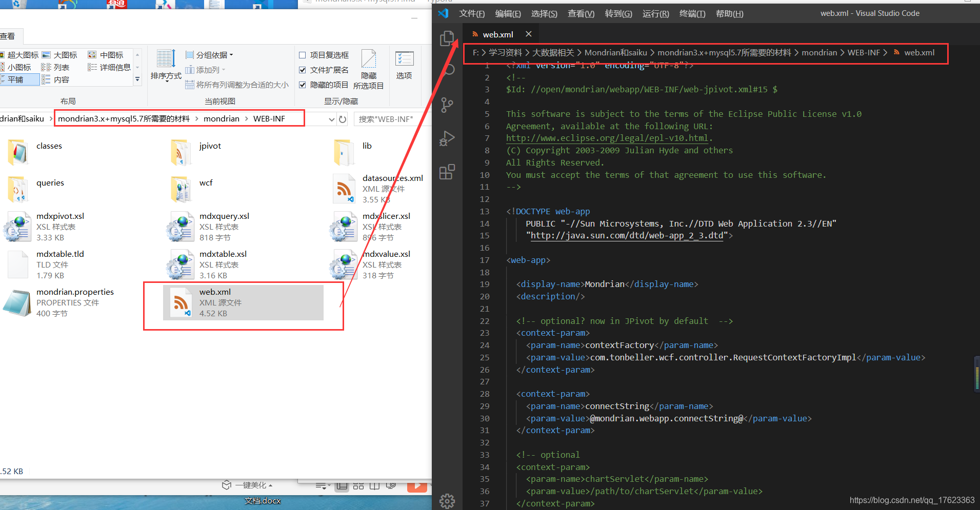This screenshot has width=980, height=510.
Task: Open the Manage gear menu in VS Code
Action: (x=447, y=501)
